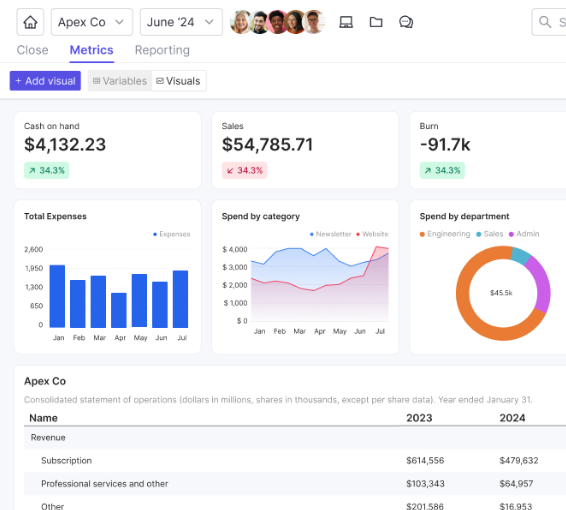Screen dimensions: 566x510
Task: Toggle the Newsletter legend entry
Action: 330,234
